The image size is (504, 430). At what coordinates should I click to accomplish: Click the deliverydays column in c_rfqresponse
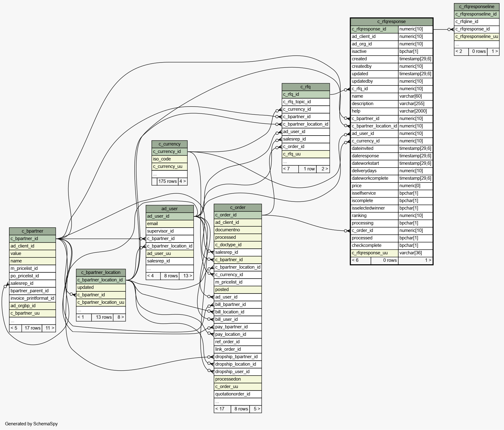coord(374,171)
